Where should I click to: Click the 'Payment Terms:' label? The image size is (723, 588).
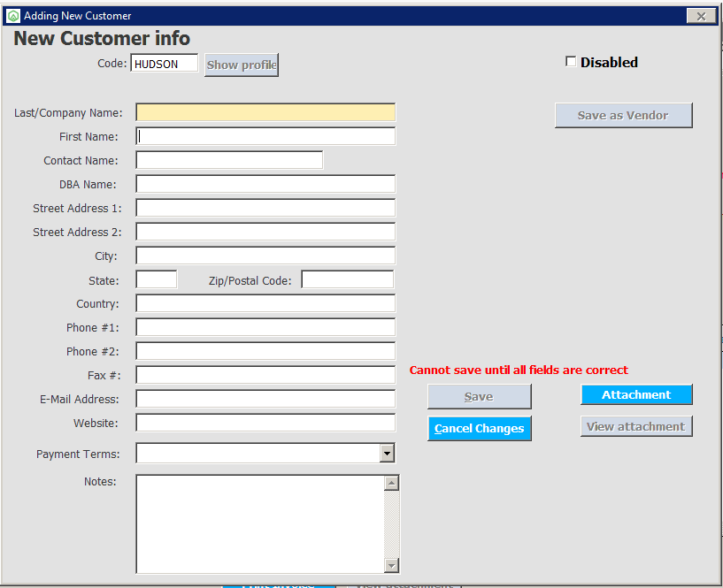coord(78,454)
